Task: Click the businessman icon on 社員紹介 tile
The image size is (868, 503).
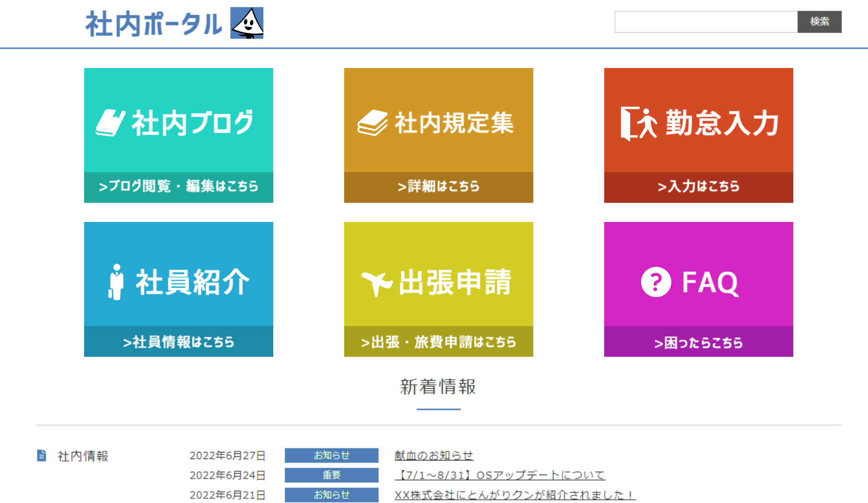Action: point(116,282)
